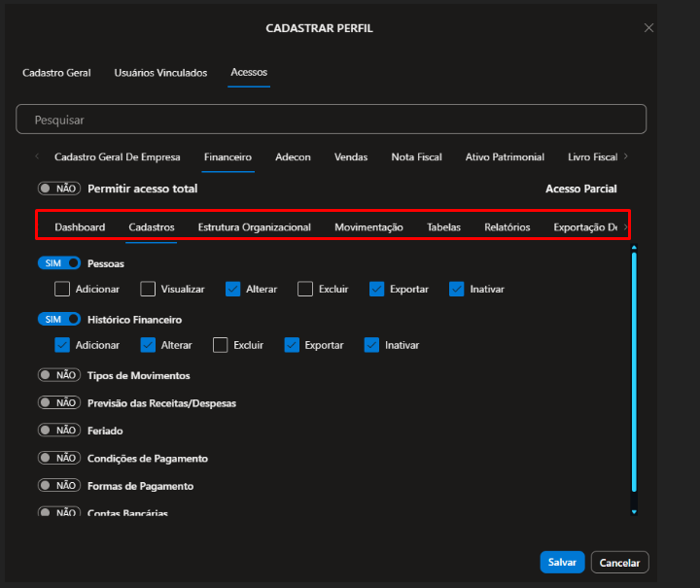This screenshot has width=700, height=588.
Task: Open the Nota Fiscal module tab
Action: 416,156
